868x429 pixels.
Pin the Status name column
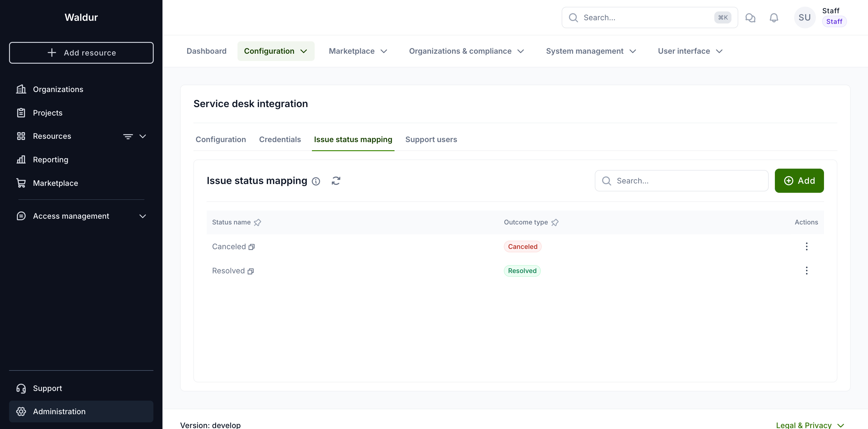point(257,223)
